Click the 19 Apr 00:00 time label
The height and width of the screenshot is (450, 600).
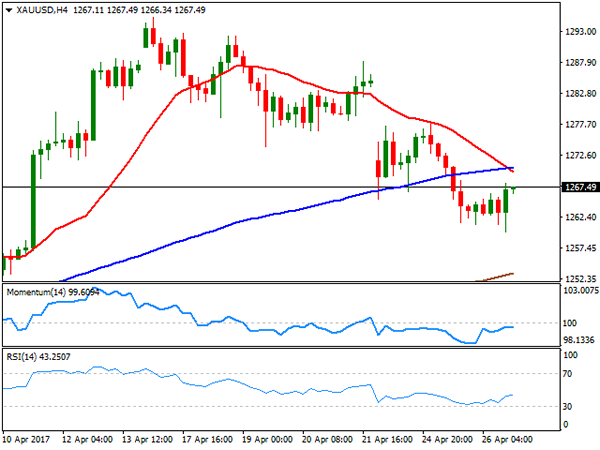(x=267, y=439)
